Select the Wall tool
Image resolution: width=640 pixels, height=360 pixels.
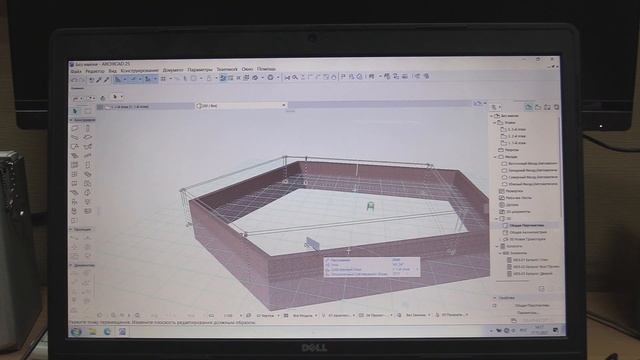(x=75, y=128)
